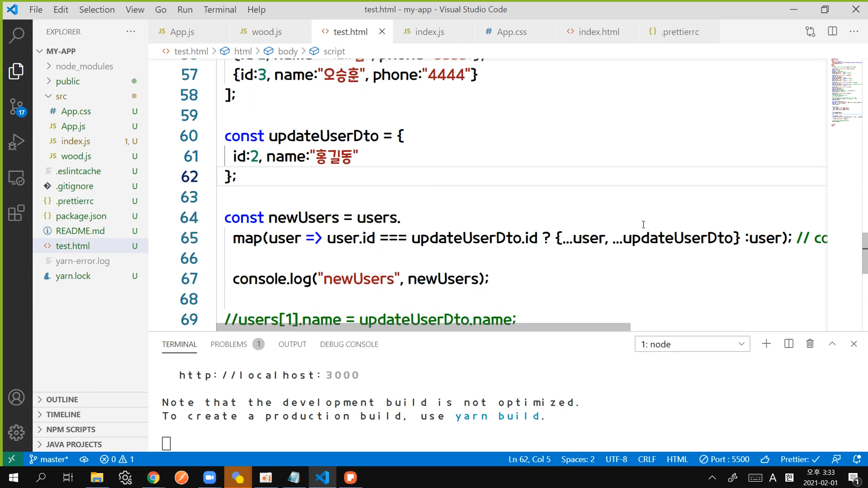
Task: Kill the terminal with trash icon
Action: click(810, 344)
